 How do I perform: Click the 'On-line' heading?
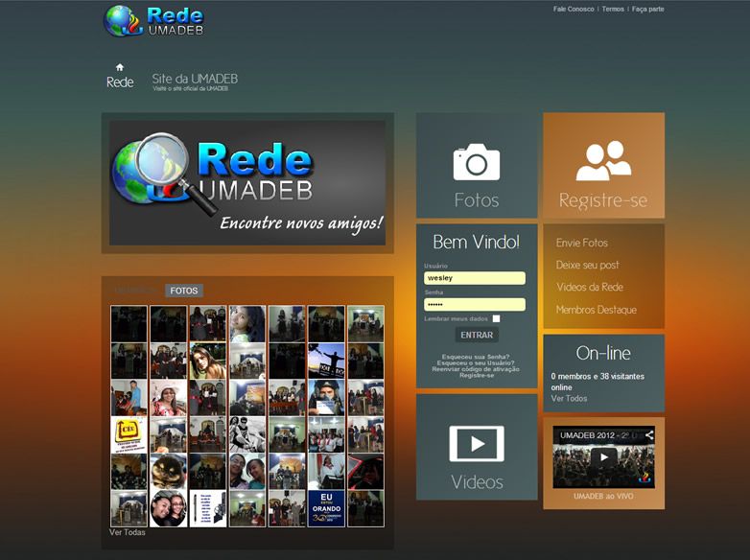click(x=603, y=354)
